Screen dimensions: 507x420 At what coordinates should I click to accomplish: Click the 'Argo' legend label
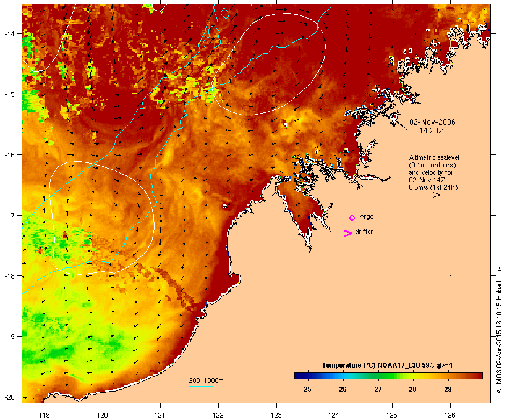(x=367, y=216)
